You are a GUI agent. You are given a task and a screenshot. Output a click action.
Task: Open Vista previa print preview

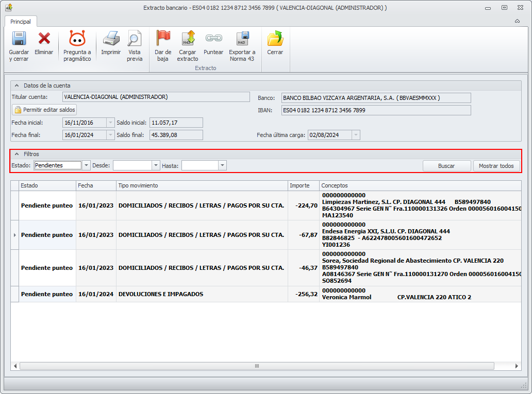point(135,39)
